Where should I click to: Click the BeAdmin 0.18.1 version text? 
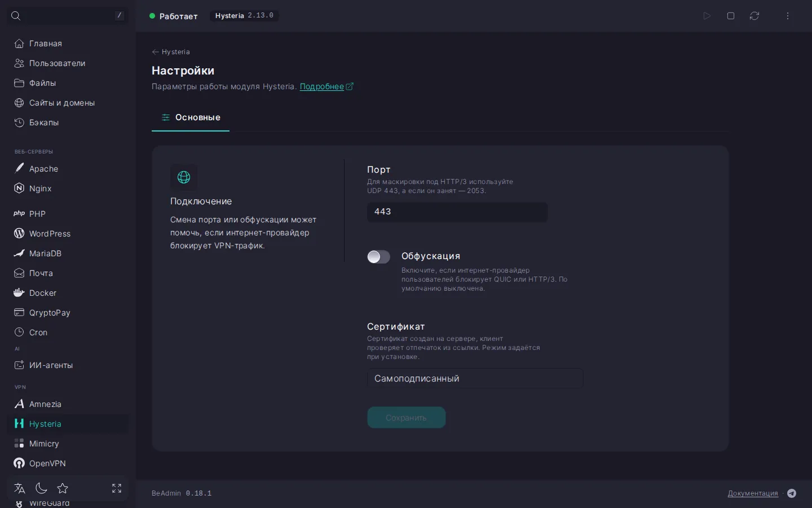(182, 493)
